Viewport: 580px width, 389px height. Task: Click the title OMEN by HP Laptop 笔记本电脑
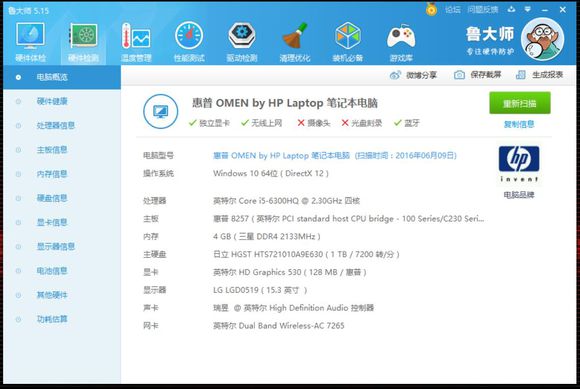pyautogui.click(x=285, y=103)
